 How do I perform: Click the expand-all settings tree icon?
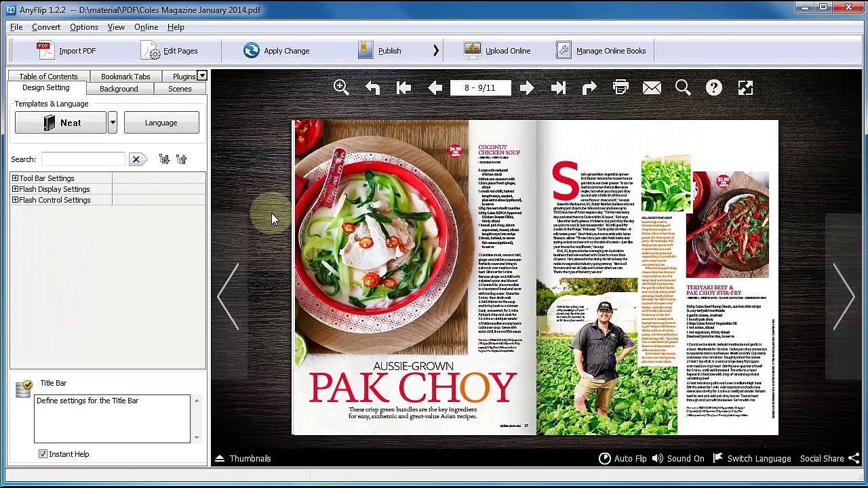coord(164,159)
